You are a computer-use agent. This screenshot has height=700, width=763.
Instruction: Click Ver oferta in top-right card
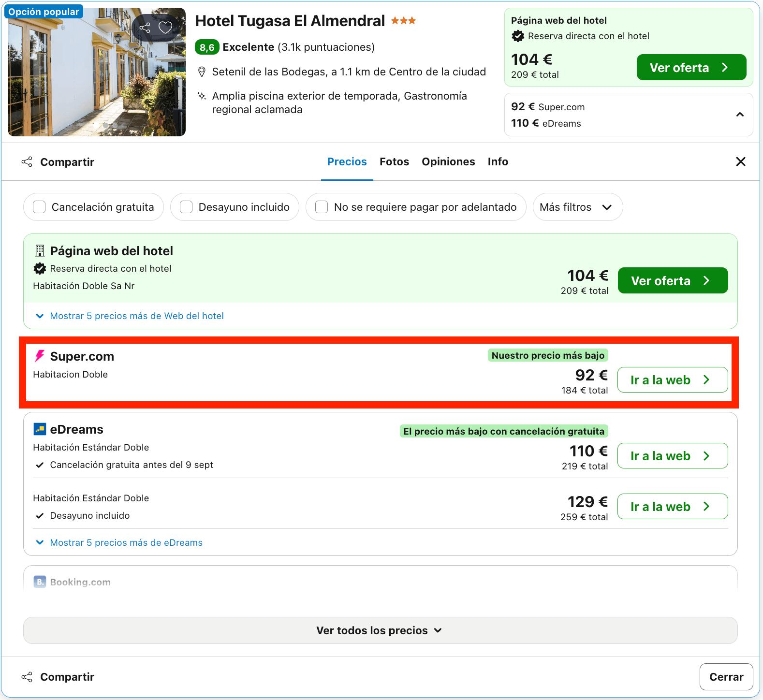pos(691,67)
